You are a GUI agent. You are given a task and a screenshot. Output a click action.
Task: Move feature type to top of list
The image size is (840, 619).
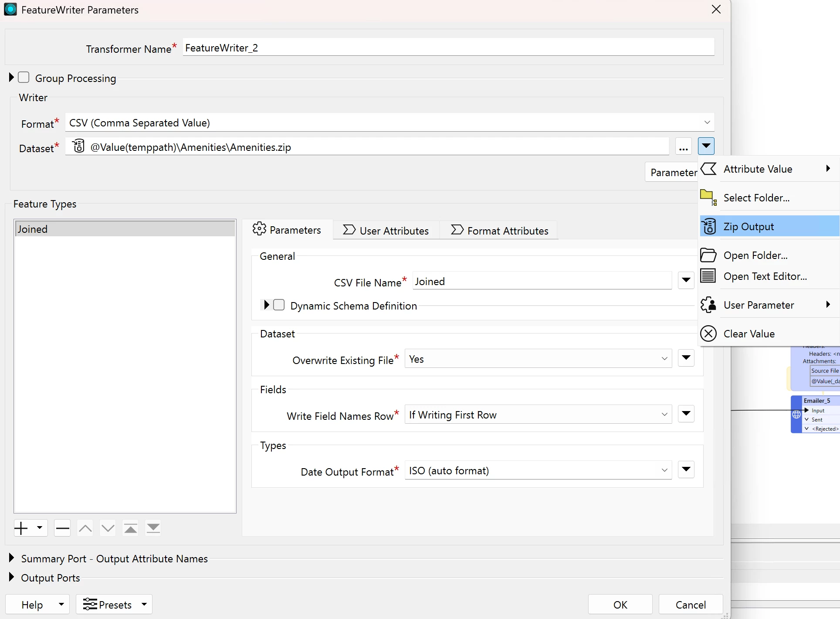click(131, 528)
